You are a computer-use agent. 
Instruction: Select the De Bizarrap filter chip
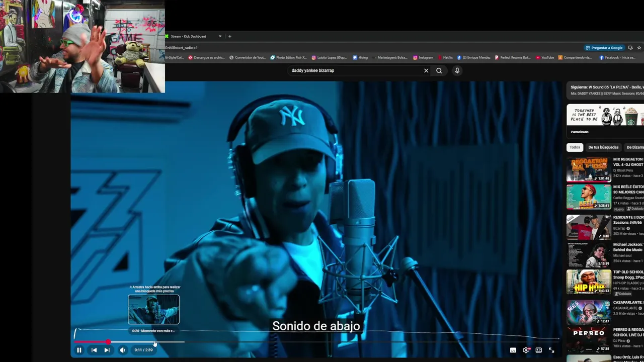tap(634, 147)
